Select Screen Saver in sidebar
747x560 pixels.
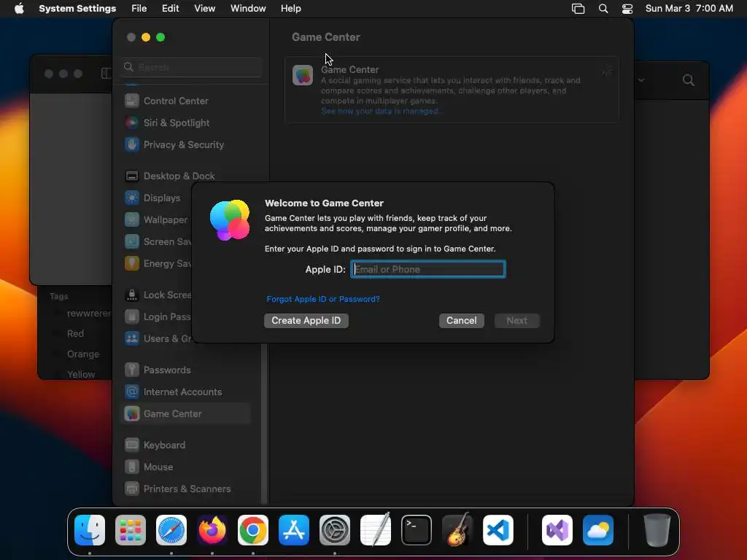tap(156, 242)
